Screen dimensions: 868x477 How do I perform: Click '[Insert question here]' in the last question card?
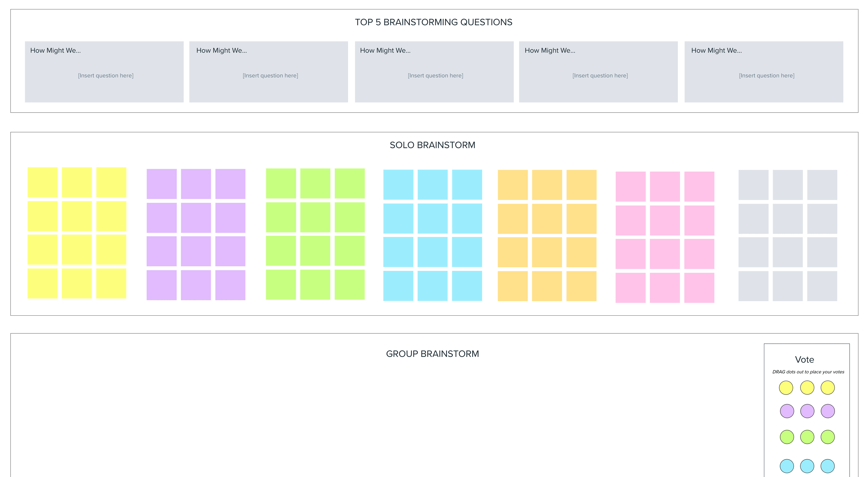pyautogui.click(x=767, y=76)
